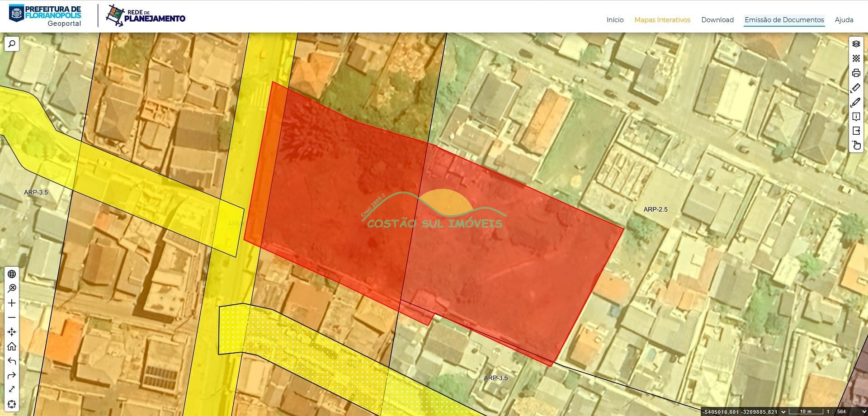
Task: Zoom in with the plus button
Action: (x=12, y=303)
